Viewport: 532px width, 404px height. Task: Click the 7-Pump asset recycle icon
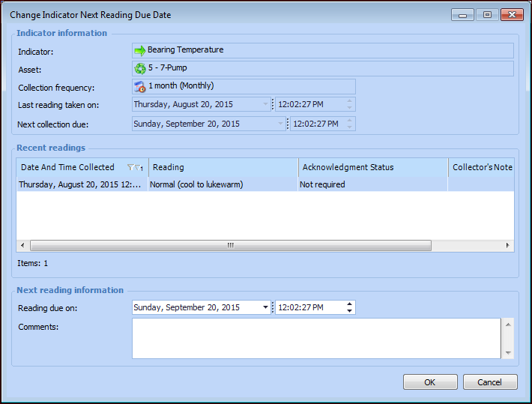tap(140, 68)
